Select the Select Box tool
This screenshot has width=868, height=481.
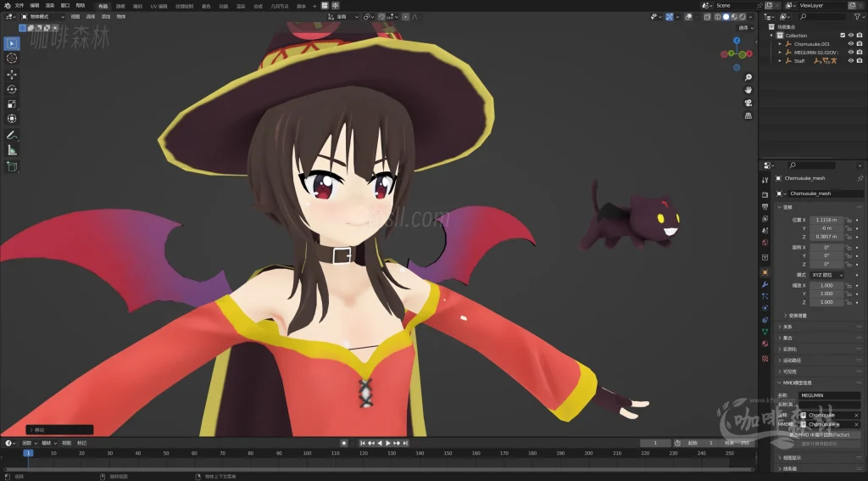(x=12, y=43)
